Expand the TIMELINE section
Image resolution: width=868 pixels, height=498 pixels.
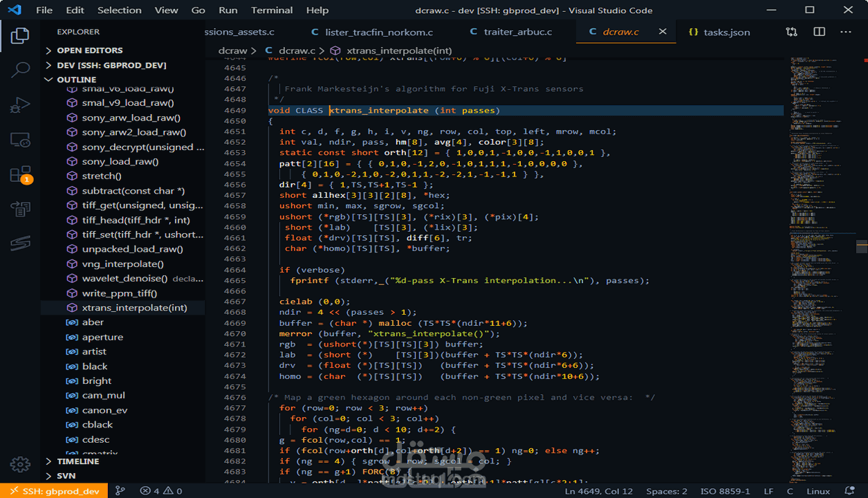[77, 461]
